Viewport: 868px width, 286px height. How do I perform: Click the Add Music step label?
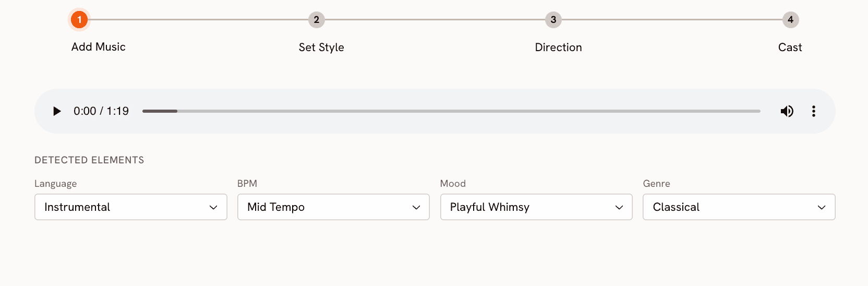[x=99, y=47]
